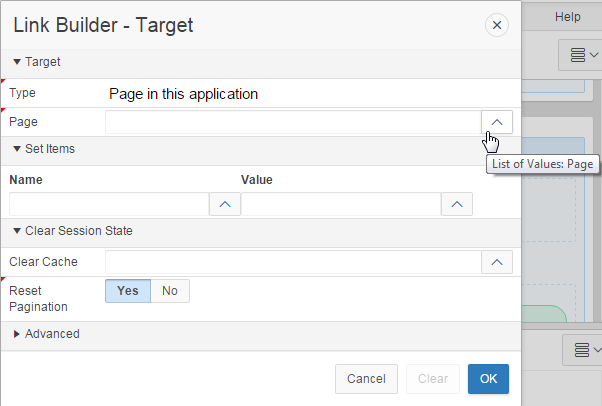Viewport: 602px width, 406px height.
Task: Cancel the Link Builder dialog
Action: [366, 379]
